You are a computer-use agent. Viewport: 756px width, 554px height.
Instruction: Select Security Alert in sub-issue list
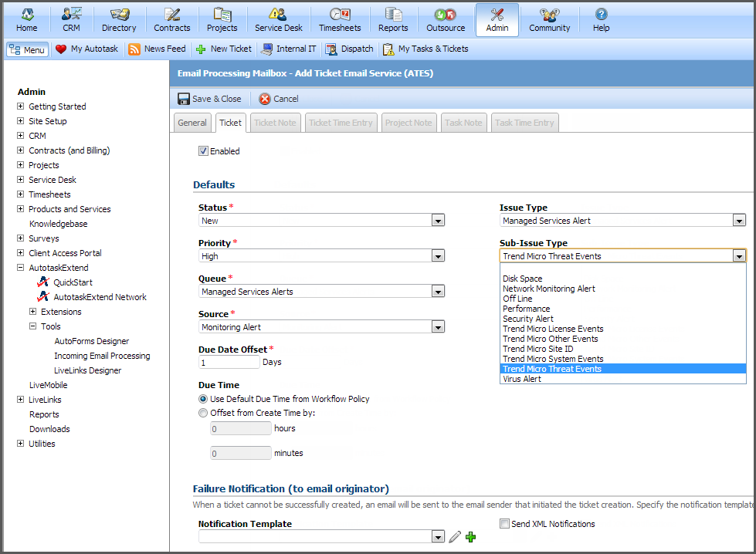coord(528,319)
